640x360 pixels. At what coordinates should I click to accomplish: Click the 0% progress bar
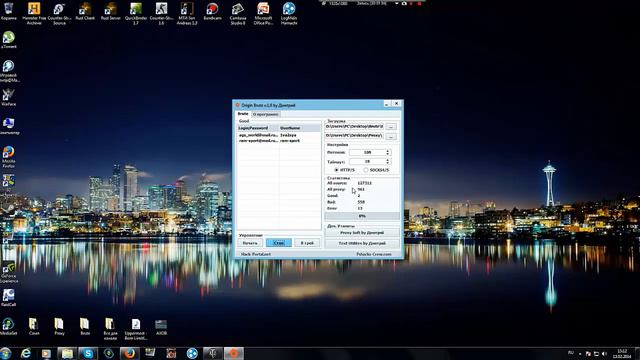pos(362,216)
